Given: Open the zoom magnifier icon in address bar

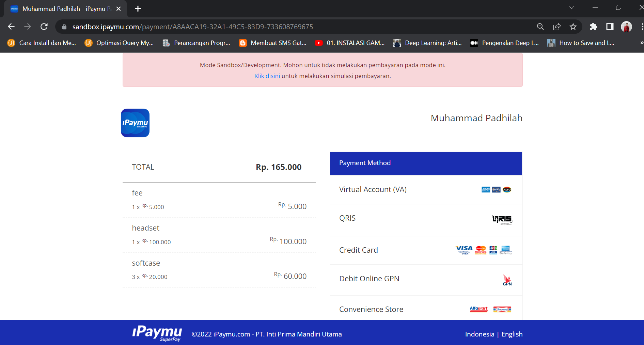Looking at the screenshot, I should 540,27.
